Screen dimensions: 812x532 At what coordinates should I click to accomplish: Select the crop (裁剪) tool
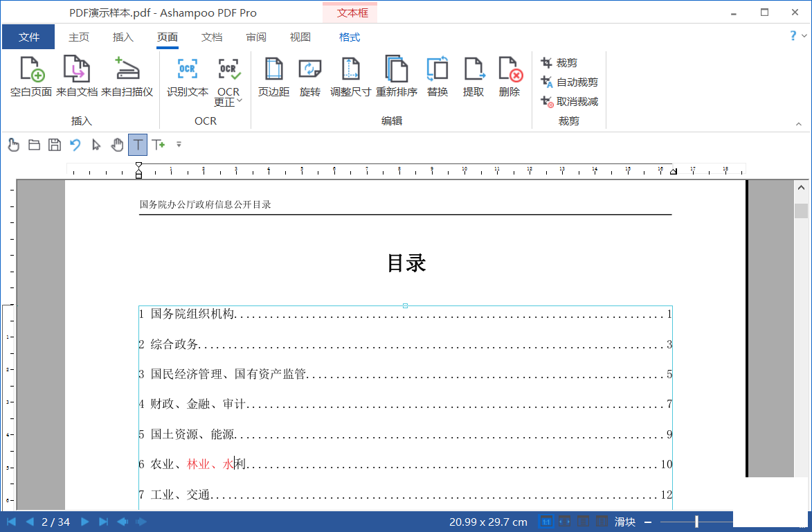(x=559, y=62)
